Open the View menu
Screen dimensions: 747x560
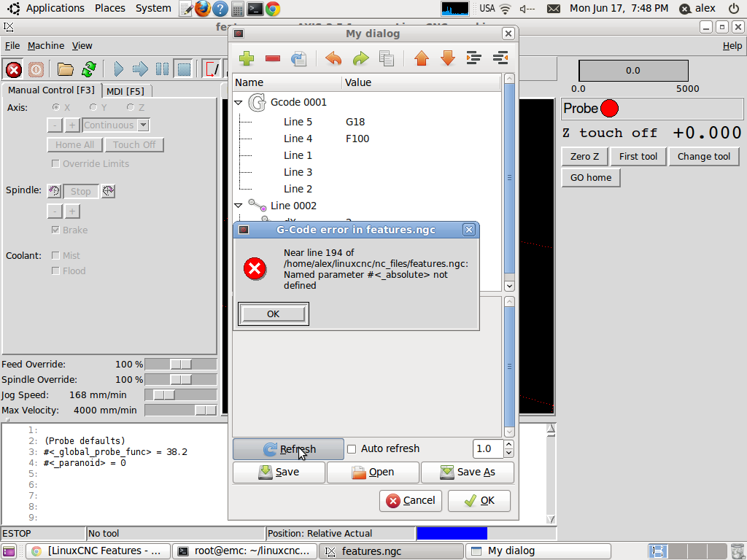coord(82,46)
